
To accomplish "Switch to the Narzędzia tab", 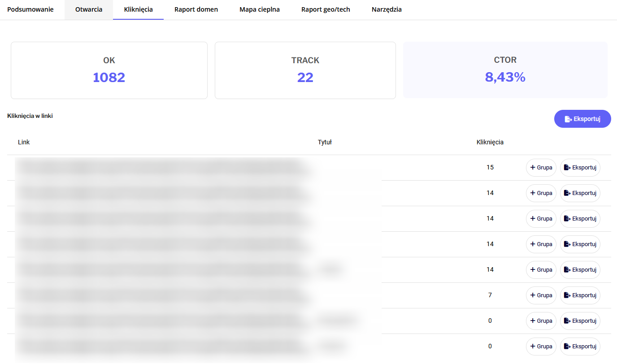I will pyautogui.click(x=387, y=9).
